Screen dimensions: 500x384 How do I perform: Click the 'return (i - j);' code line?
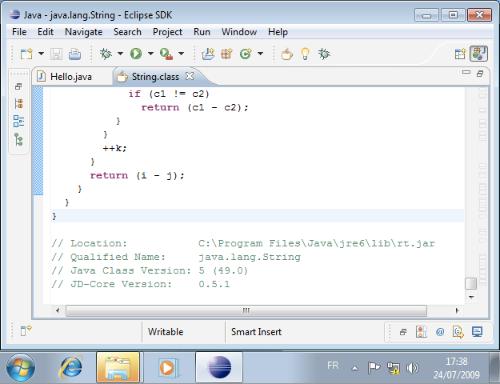[x=137, y=175]
